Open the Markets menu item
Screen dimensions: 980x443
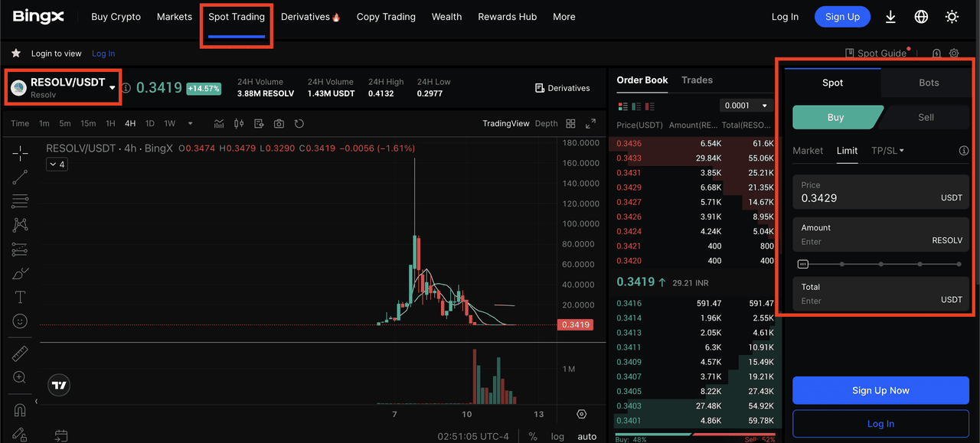coord(175,17)
